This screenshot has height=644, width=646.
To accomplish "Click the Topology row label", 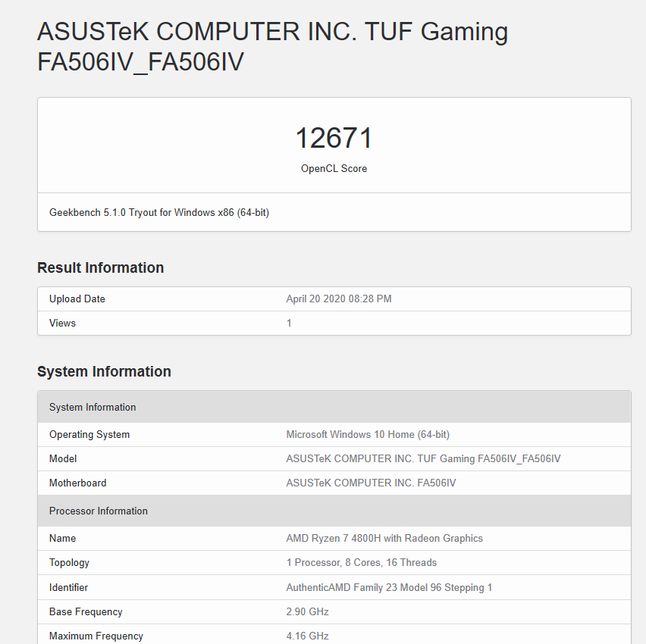I will 69,563.
